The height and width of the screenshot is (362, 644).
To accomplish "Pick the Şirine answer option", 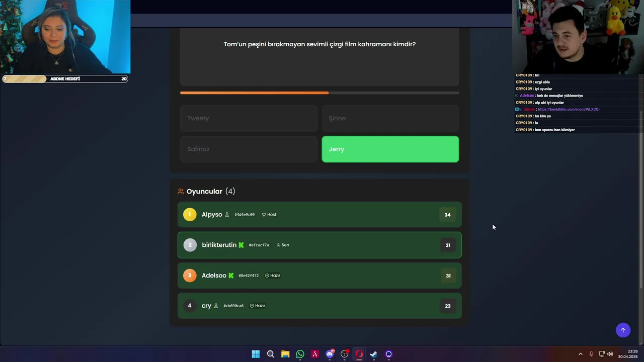I will pyautogui.click(x=390, y=118).
